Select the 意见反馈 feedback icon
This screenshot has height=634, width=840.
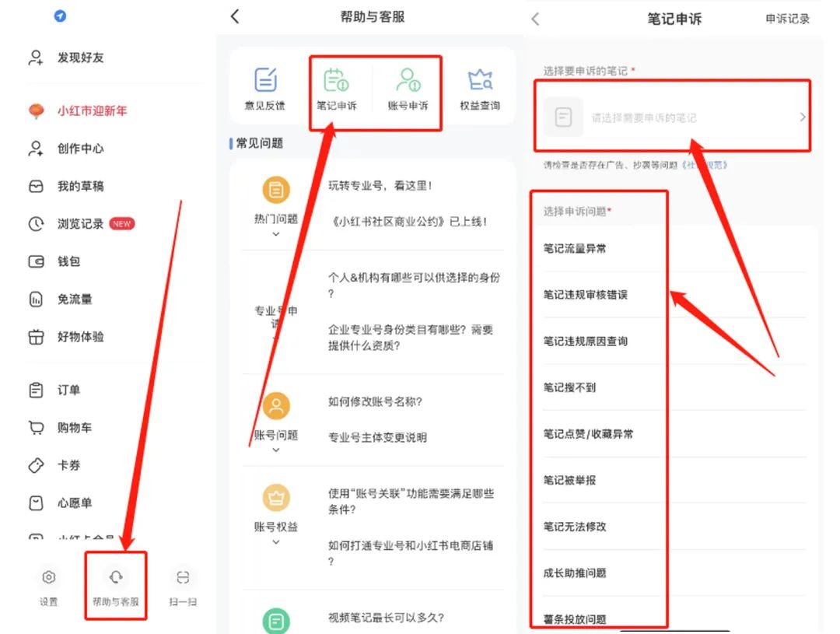click(265, 79)
